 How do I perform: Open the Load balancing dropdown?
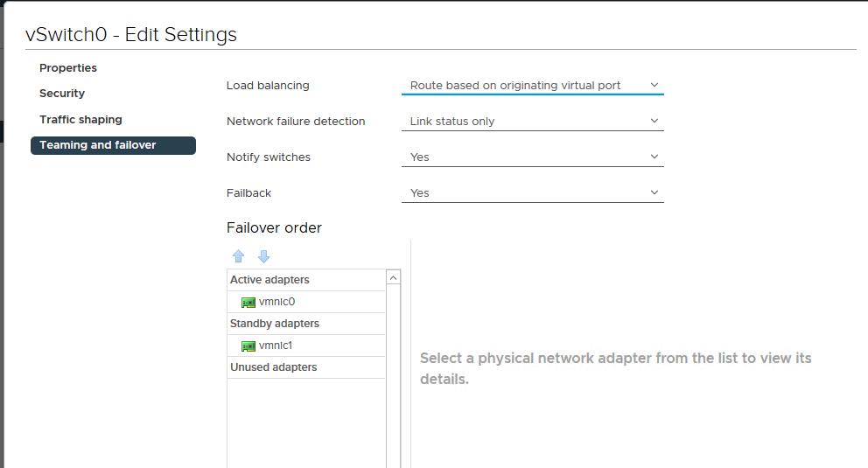pos(532,86)
